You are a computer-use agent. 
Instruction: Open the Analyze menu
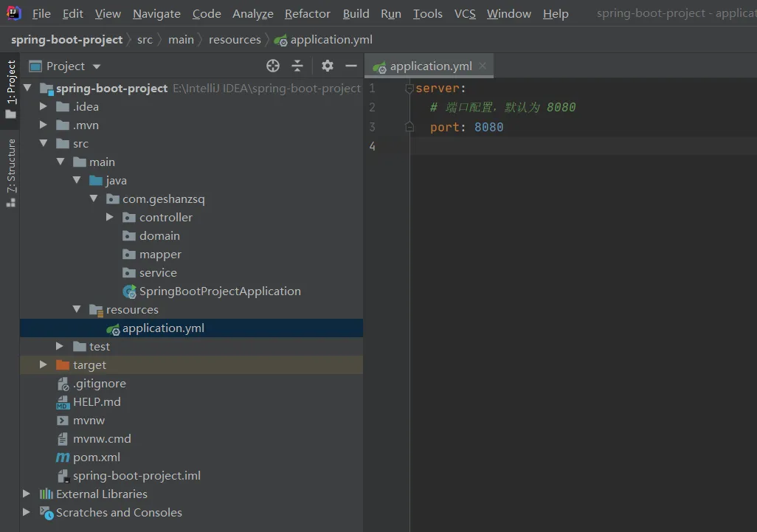click(x=253, y=14)
